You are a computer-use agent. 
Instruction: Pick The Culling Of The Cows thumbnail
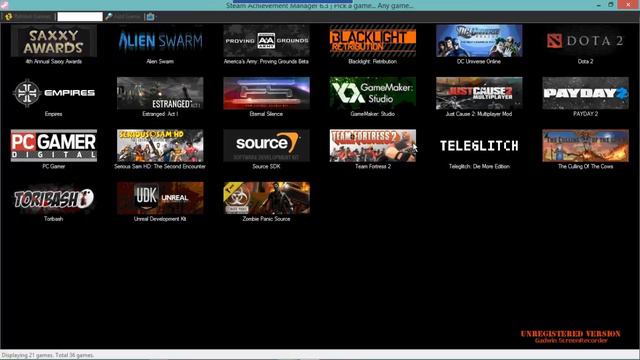click(x=585, y=146)
